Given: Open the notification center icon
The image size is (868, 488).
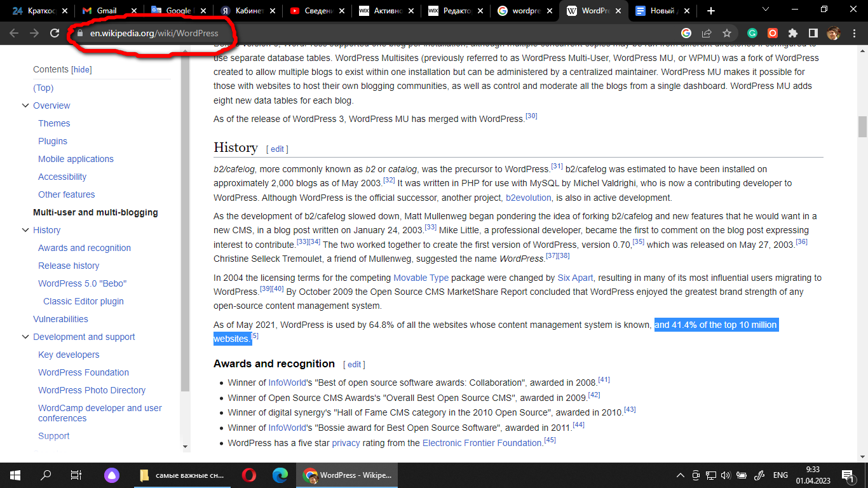Looking at the screenshot, I should pyautogui.click(x=848, y=475).
